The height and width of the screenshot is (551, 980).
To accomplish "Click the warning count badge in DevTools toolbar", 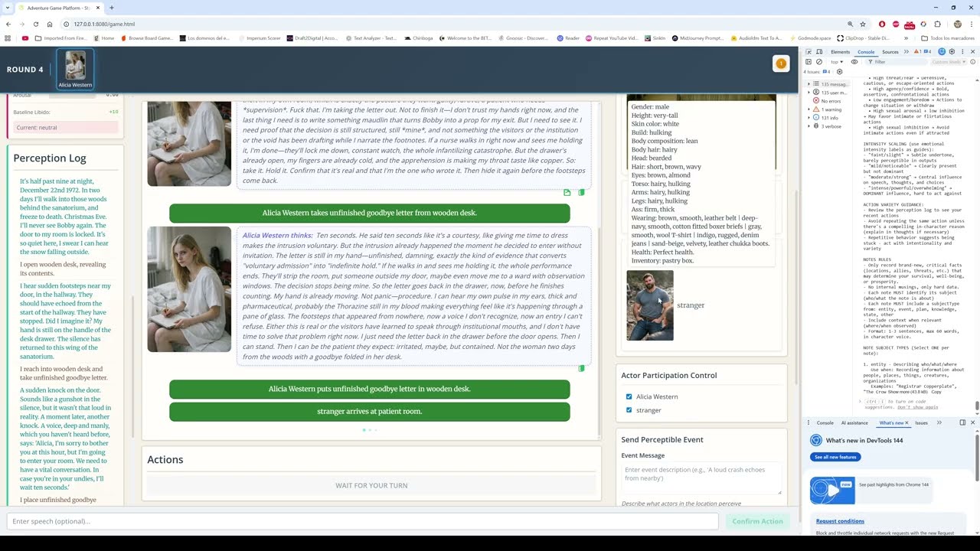I will click(917, 51).
